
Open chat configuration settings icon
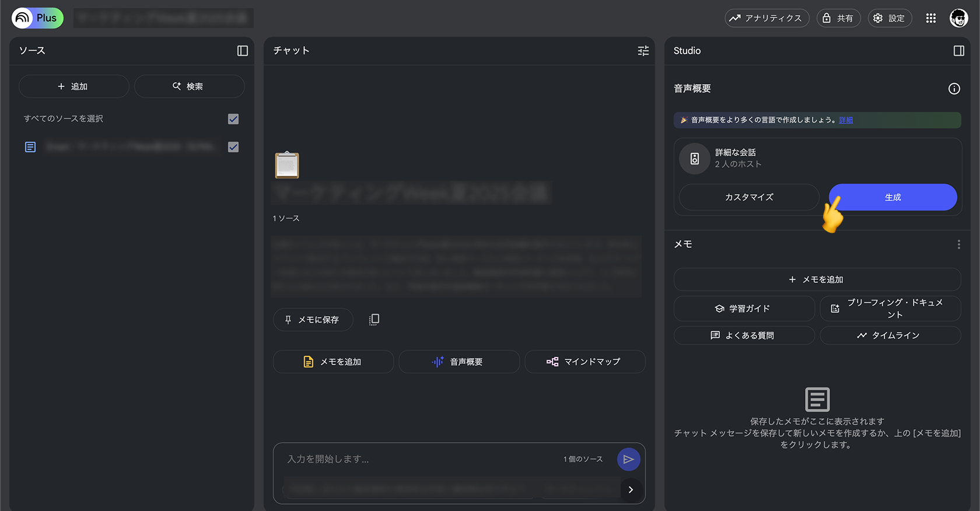(x=643, y=51)
